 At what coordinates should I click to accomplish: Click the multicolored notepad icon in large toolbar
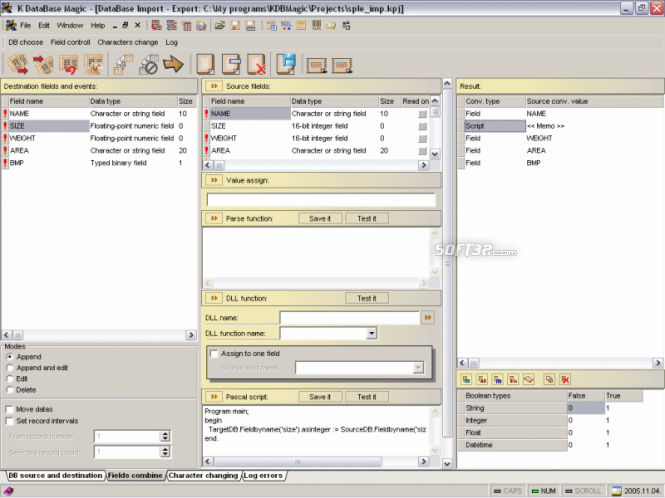342,65
